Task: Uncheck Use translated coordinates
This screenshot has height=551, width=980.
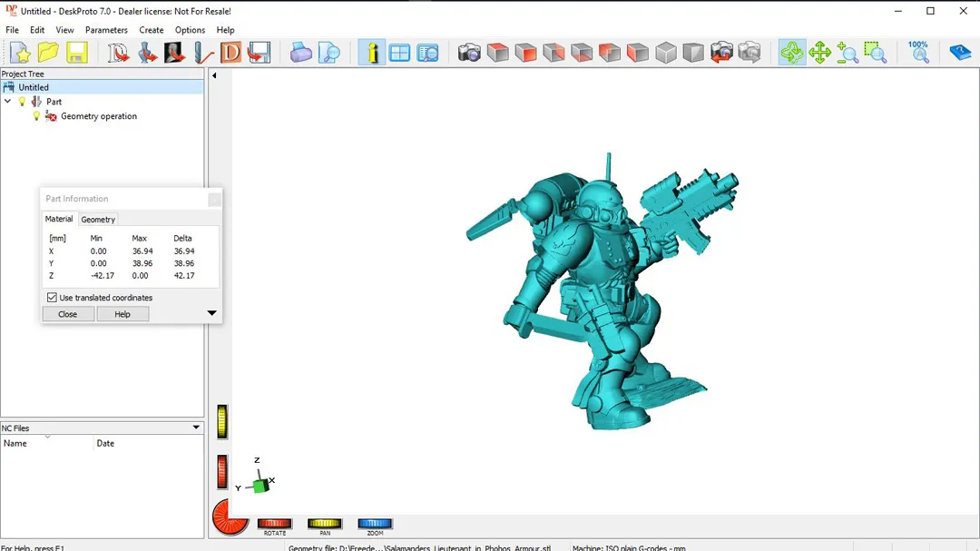Action: (x=52, y=298)
